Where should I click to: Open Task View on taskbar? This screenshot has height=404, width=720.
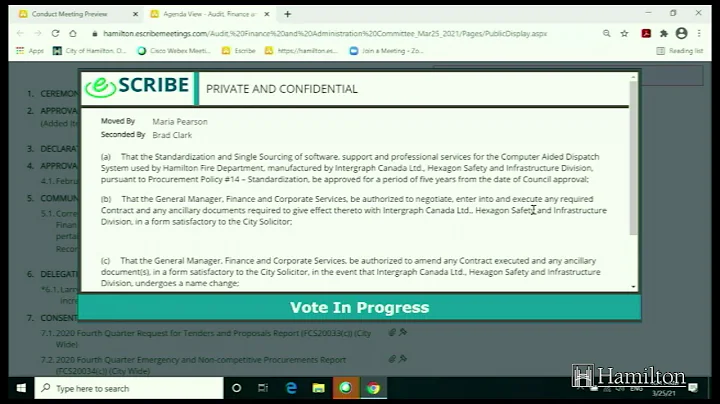click(x=263, y=388)
